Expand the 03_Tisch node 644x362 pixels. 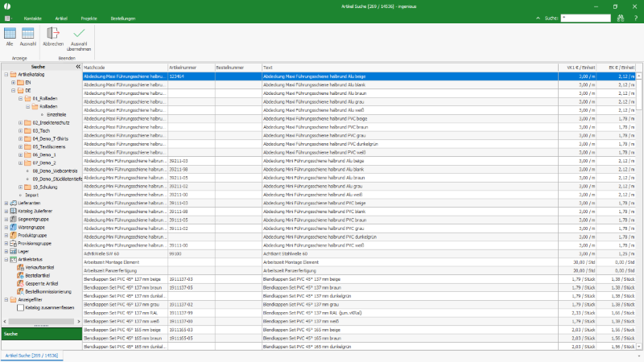21,131
